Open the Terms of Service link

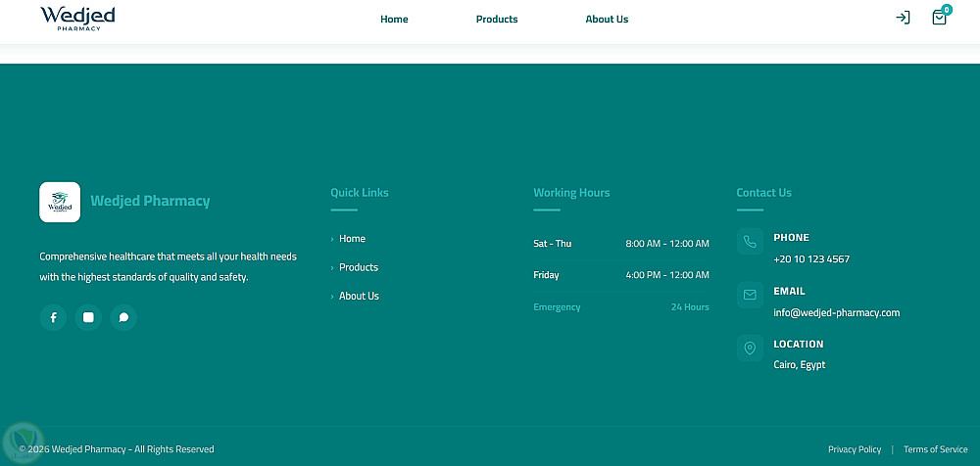[936, 449]
